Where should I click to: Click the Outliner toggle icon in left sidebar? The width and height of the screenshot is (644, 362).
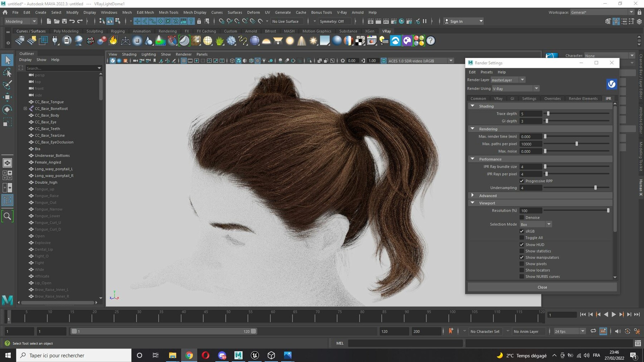tap(7, 200)
